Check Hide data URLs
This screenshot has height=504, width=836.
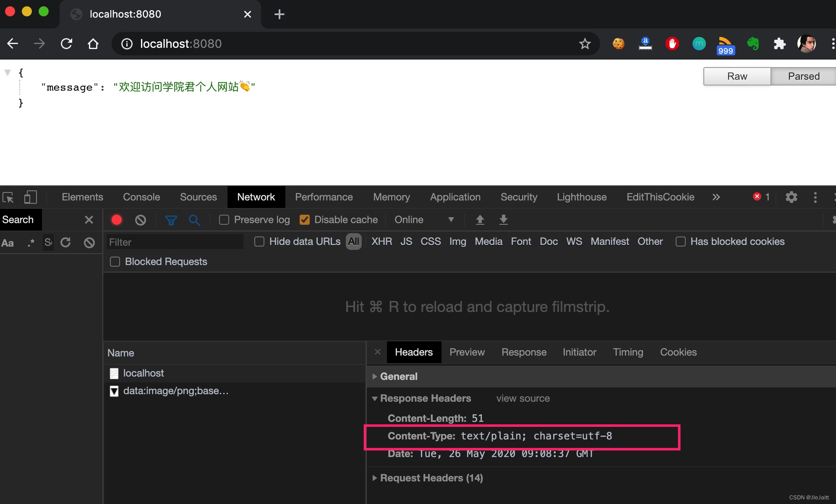tap(259, 242)
